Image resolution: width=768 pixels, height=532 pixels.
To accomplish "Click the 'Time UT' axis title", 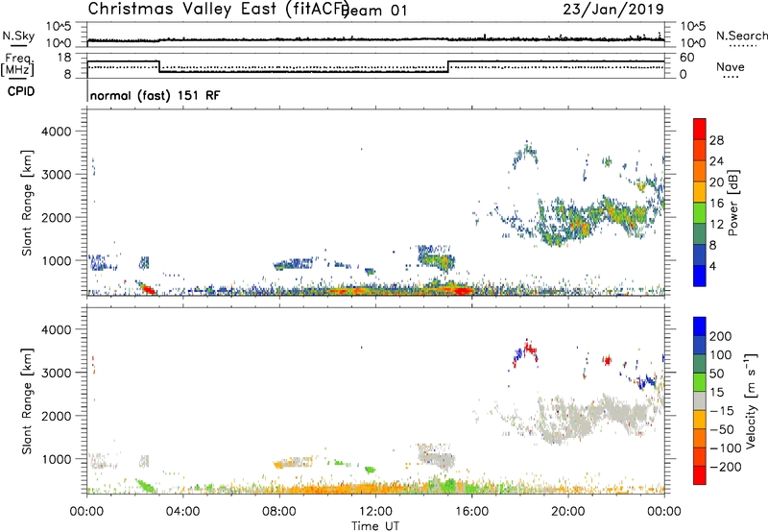I will coord(375,526).
